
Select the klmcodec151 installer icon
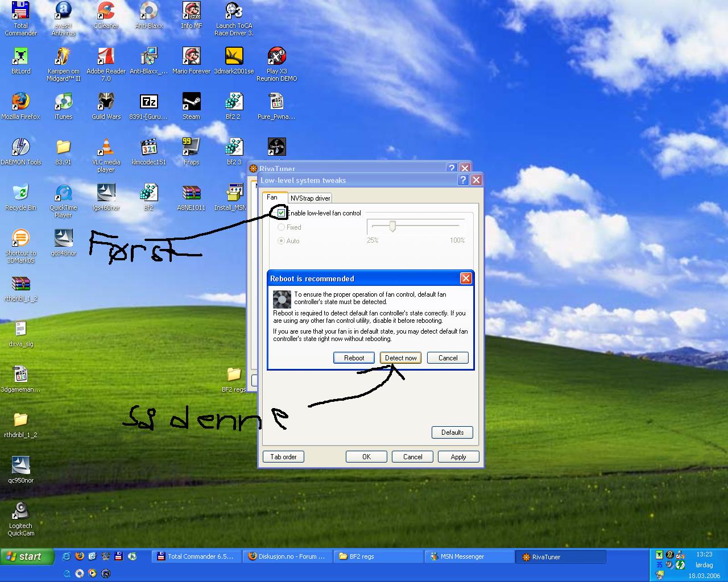coord(148,152)
